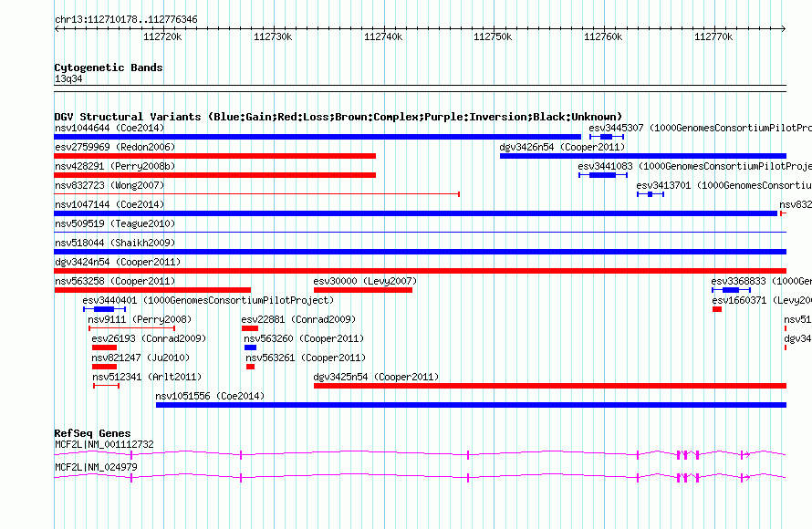Click the esv22881 red loss bar
Viewport: 812px width, 529px height.
(x=250, y=328)
